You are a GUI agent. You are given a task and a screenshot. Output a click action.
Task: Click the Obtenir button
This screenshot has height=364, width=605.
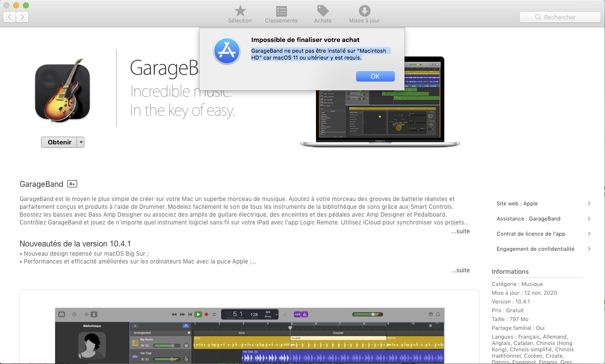[x=60, y=142]
